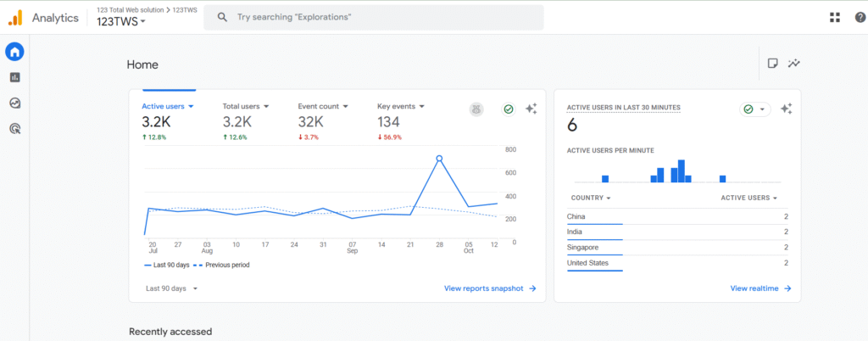Open the Advertising target icon
This screenshot has height=341, width=868.
click(14, 129)
